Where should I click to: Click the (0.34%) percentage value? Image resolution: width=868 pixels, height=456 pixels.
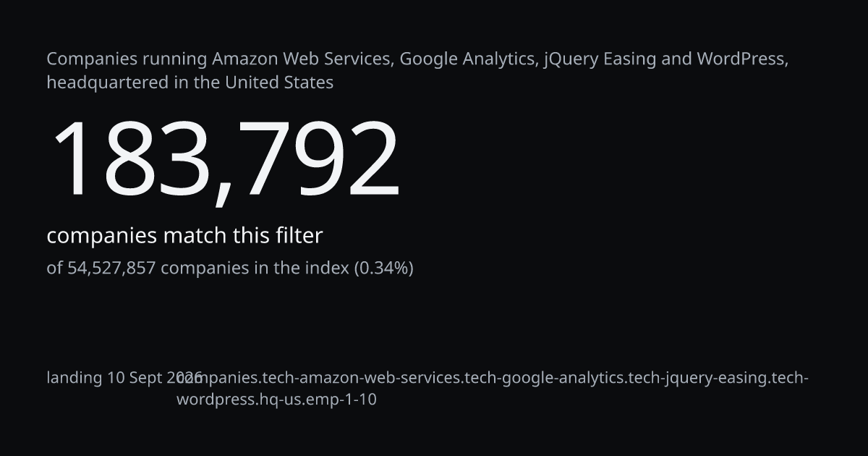click(383, 269)
